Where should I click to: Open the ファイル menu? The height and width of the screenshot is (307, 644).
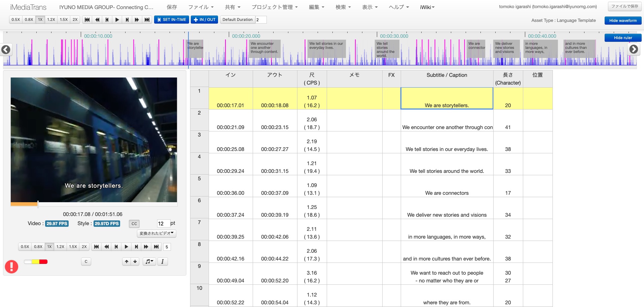point(201,7)
